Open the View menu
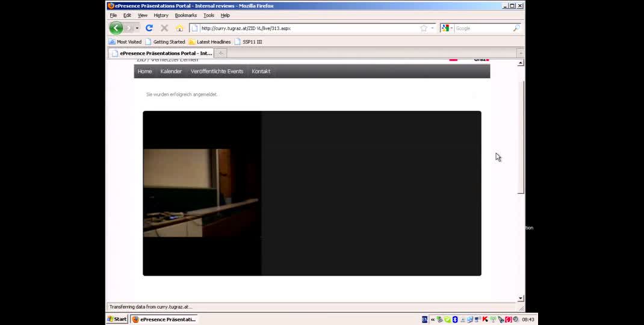644x325 pixels. tap(143, 15)
